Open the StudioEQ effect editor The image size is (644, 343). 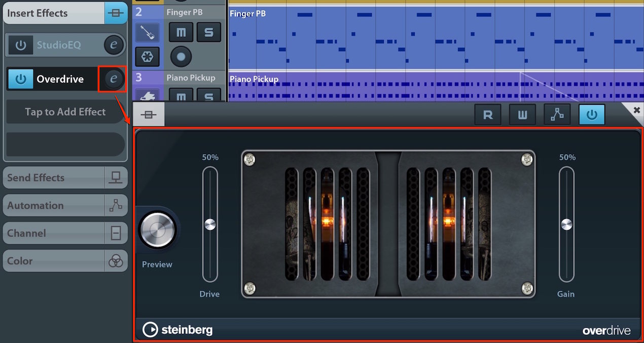pyautogui.click(x=114, y=45)
